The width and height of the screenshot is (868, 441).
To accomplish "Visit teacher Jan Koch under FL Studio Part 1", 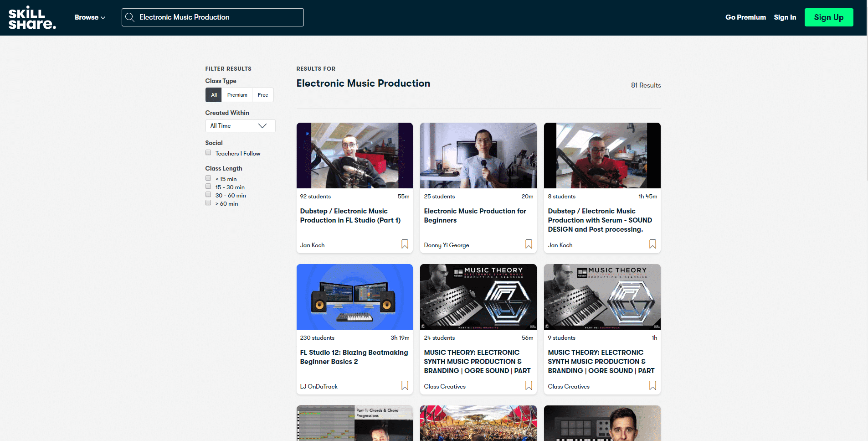I will (x=312, y=245).
